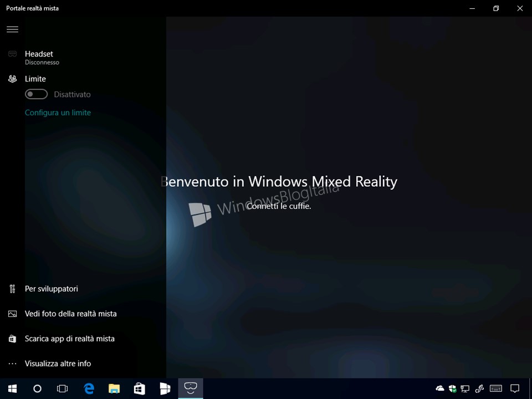Open OneDrive cloud tray icon

coord(440,388)
